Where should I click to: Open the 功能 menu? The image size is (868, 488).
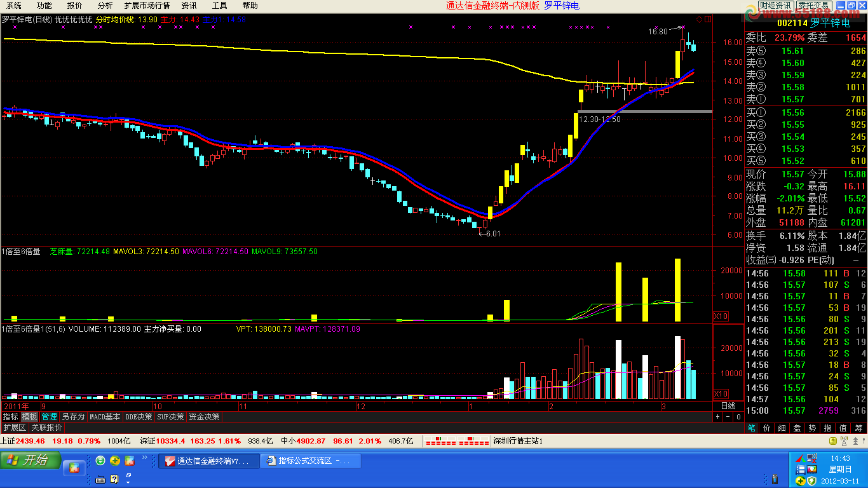click(44, 5)
